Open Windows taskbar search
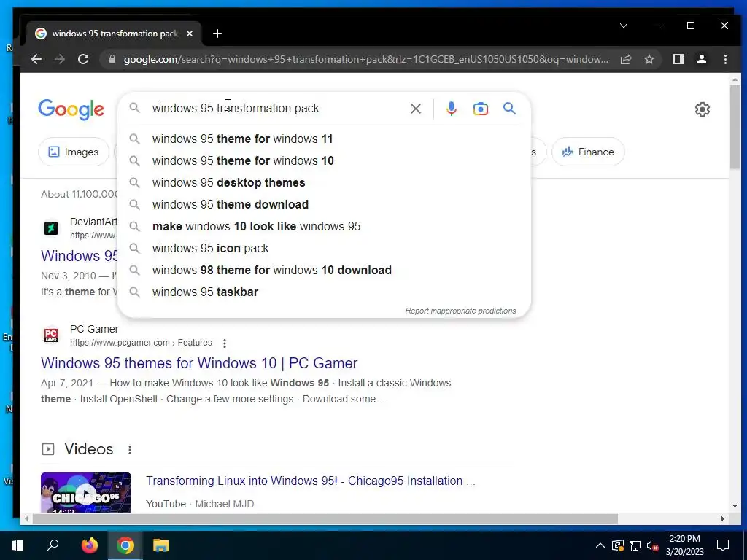 pos(53,545)
